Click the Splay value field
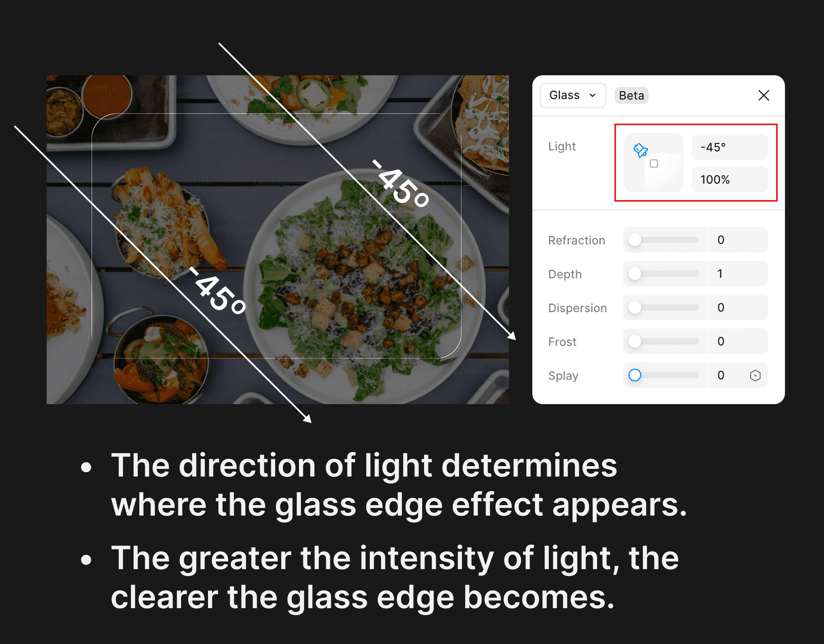 (727, 375)
